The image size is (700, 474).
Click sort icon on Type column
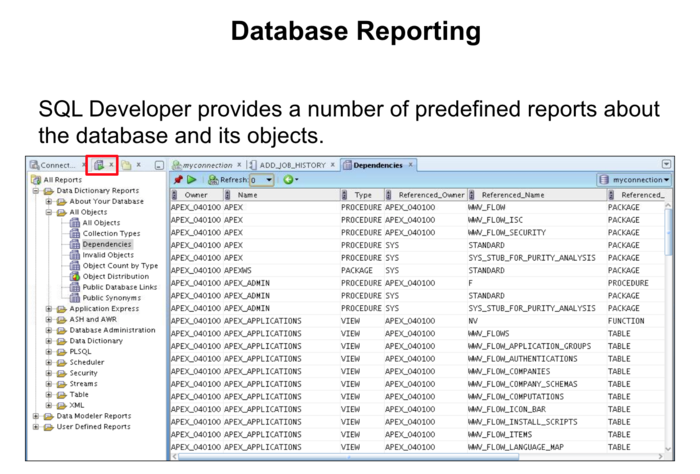point(344,195)
